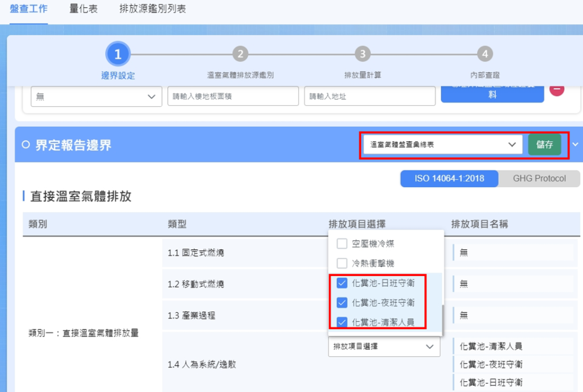583x392 pixels.
Task: Uncheck 化糞池-夜班守衛 option
Action: pos(342,303)
